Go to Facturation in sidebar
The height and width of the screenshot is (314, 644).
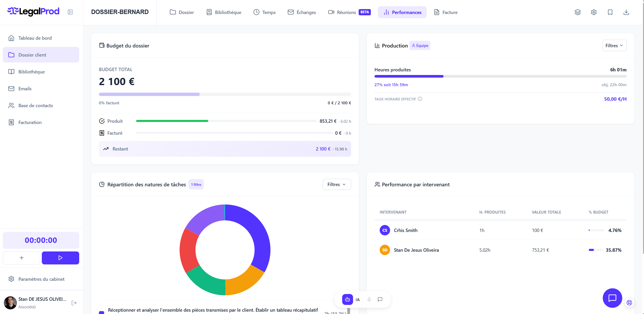coord(30,122)
